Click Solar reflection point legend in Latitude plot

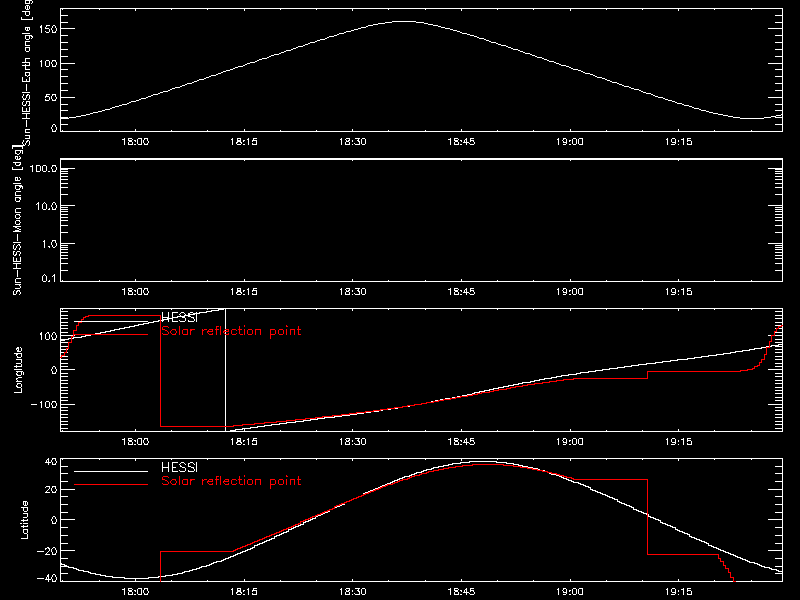tap(231, 481)
